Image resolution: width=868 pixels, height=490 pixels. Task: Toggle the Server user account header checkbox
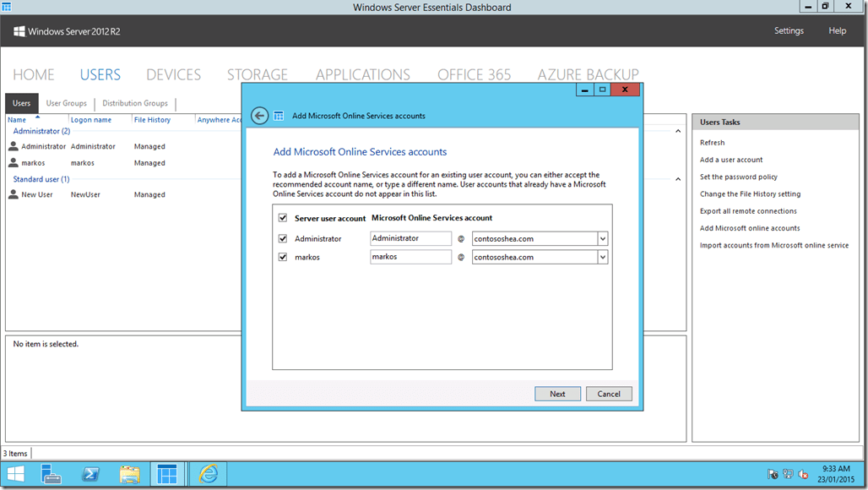coord(284,217)
